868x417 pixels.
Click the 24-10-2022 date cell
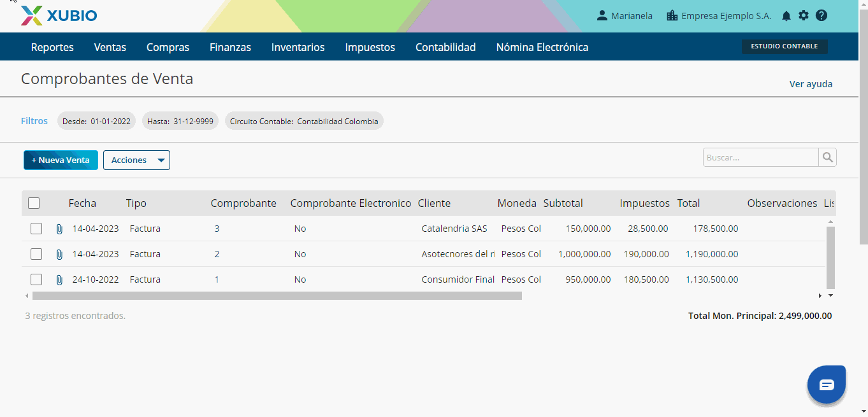[96, 279]
